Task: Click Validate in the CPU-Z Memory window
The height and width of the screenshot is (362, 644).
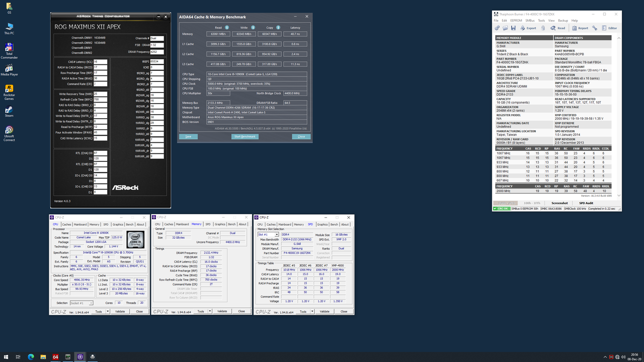Action: click(222, 311)
